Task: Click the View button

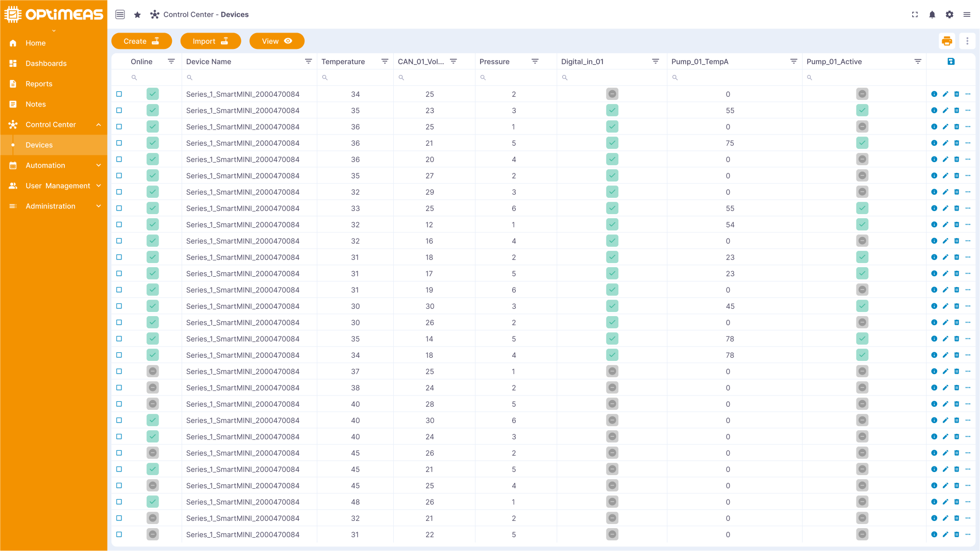Action: (277, 41)
